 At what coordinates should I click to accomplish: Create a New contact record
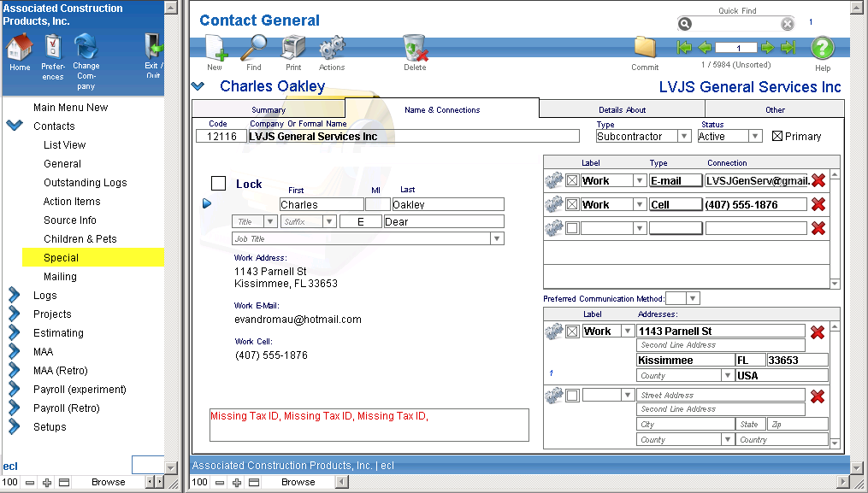(215, 48)
